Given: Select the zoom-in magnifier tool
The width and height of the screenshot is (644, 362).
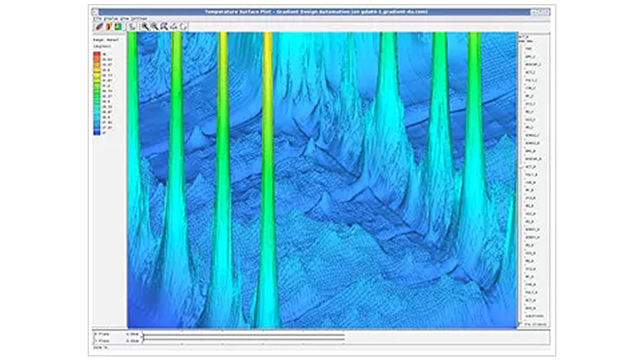Looking at the screenshot, I should 145,27.
